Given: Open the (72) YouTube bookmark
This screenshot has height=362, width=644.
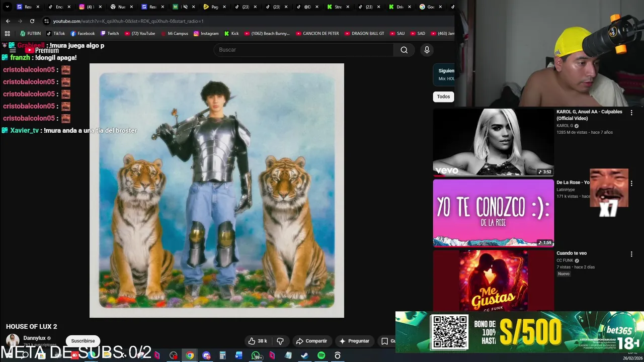Looking at the screenshot, I should (x=140, y=34).
